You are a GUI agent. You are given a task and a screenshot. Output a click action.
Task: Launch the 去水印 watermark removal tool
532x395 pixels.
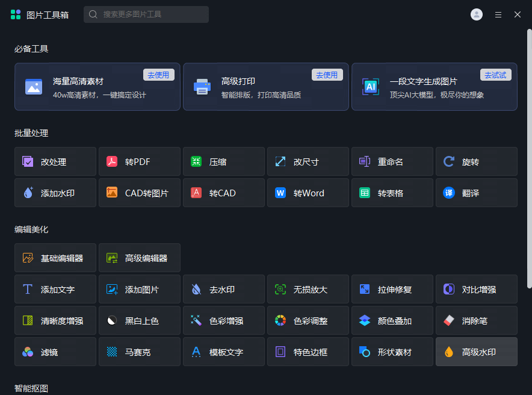(x=223, y=289)
